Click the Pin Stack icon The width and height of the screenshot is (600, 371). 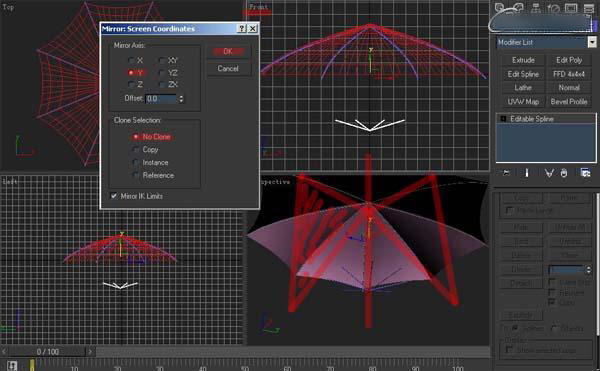point(506,173)
